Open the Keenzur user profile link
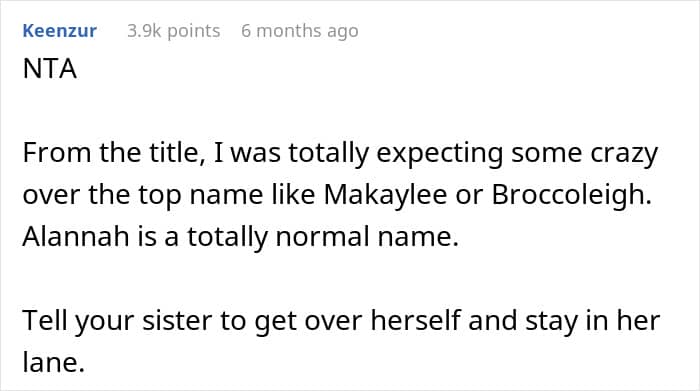 tap(59, 31)
